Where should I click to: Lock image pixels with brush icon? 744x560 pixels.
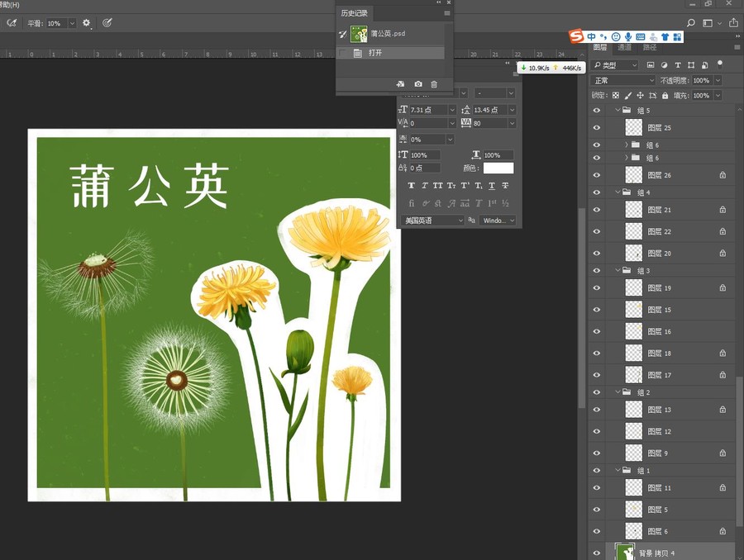pyautogui.click(x=628, y=95)
